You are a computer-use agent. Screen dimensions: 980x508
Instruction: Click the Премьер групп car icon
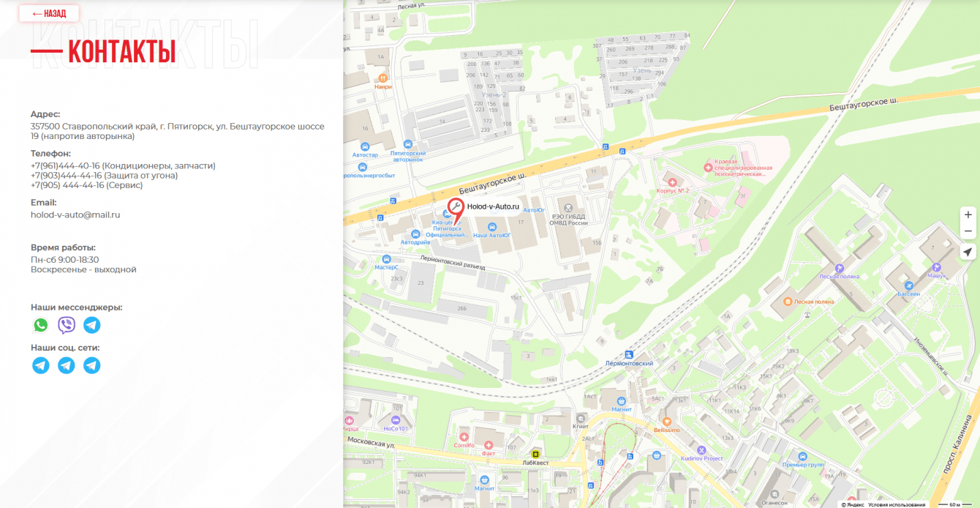[x=802, y=456]
